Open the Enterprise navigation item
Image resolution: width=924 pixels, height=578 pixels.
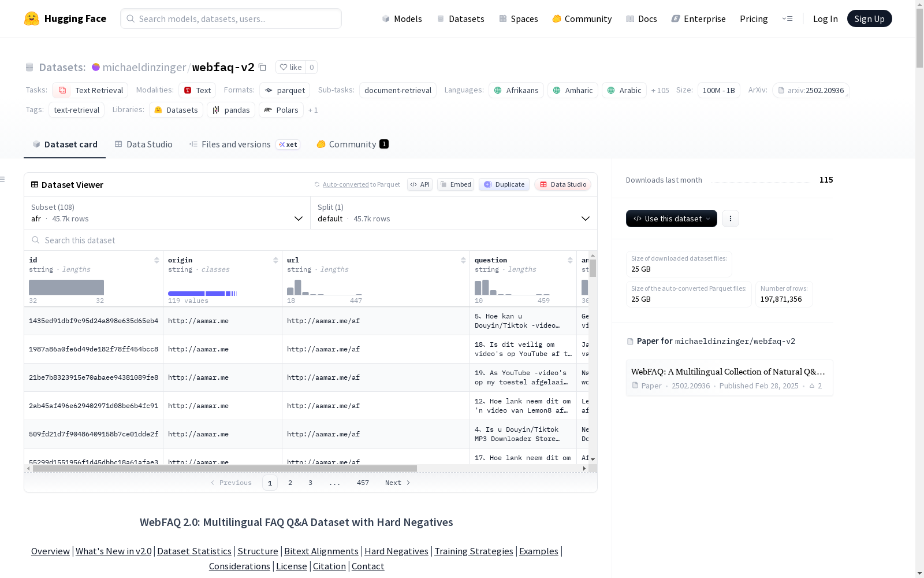[699, 18]
